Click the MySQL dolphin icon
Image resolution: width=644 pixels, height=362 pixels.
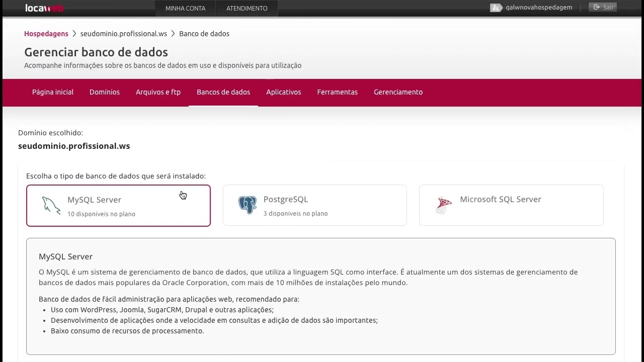click(x=51, y=205)
